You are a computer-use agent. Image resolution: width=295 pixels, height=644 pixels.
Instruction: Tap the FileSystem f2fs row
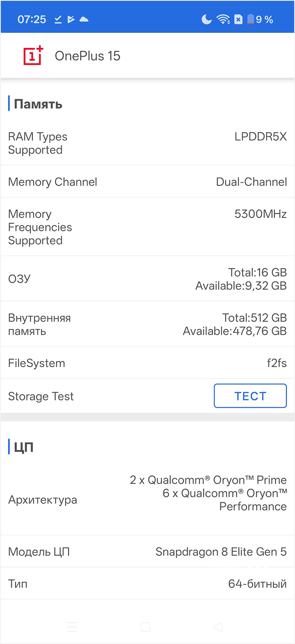[147, 363]
